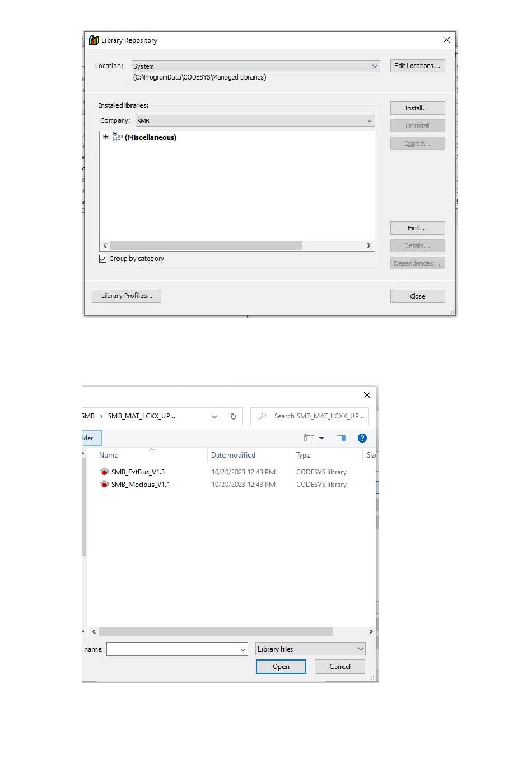The height and width of the screenshot is (777, 532).
Task: Click the search magnifier icon
Action: (262, 416)
